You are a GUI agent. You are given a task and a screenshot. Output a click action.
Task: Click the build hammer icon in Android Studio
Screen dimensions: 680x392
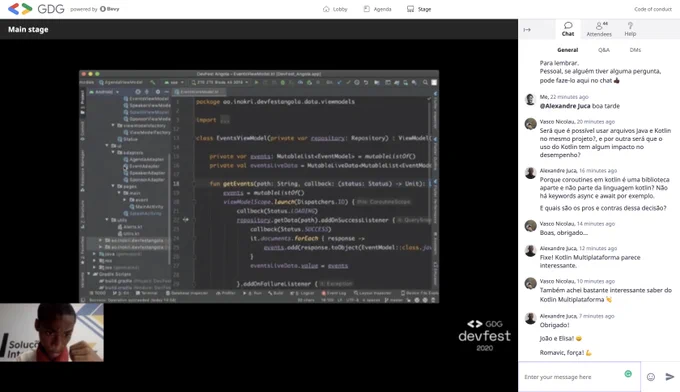click(x=153, y=82)
